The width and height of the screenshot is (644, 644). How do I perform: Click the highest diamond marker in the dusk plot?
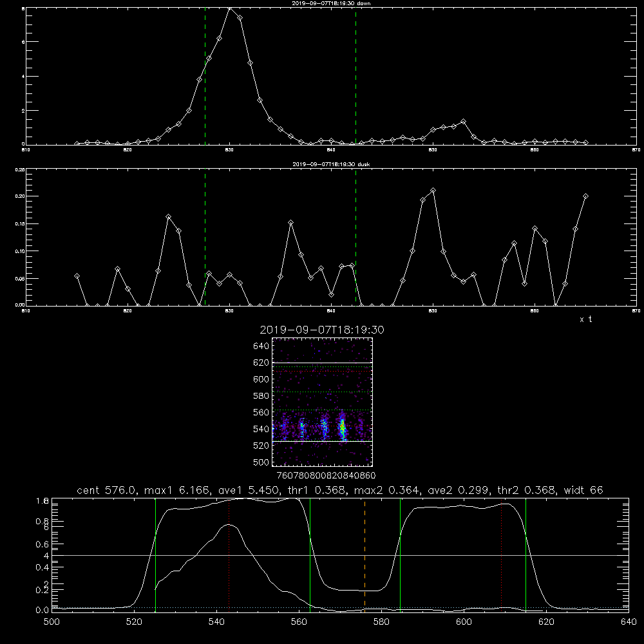coord(433,191)
